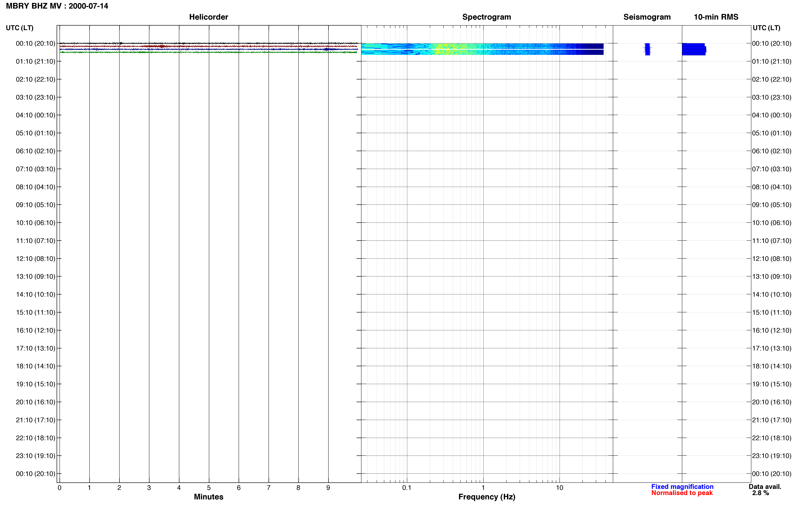Click the 10 frequency tick label
Image resolution: width=812 pixels, height=508 pixels.
559,488
